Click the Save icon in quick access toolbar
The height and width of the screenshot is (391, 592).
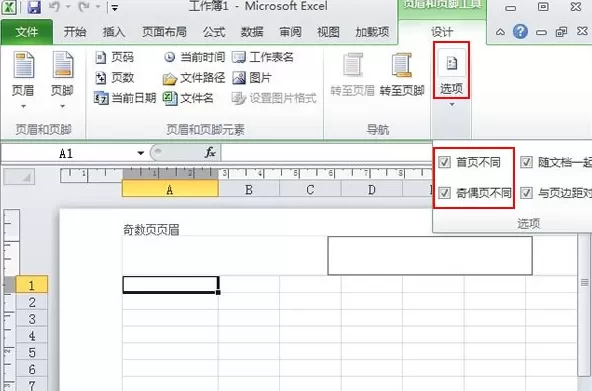click(x=34, y=7)
